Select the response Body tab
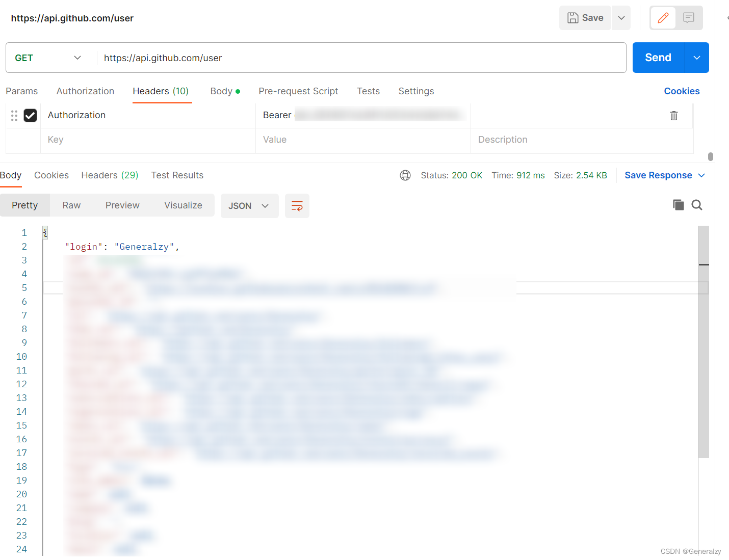729x560 pixels. pyautogui.click(x=11, y=175)
